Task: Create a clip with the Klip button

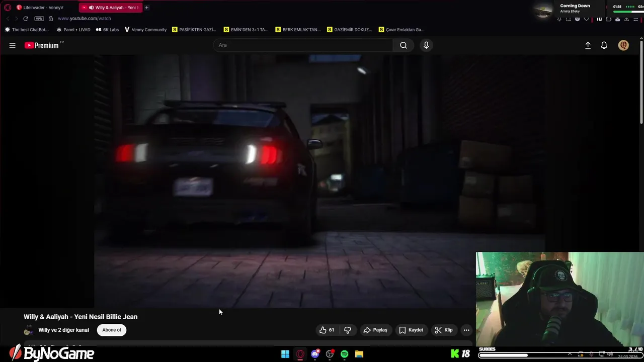Action: (444, 330)
